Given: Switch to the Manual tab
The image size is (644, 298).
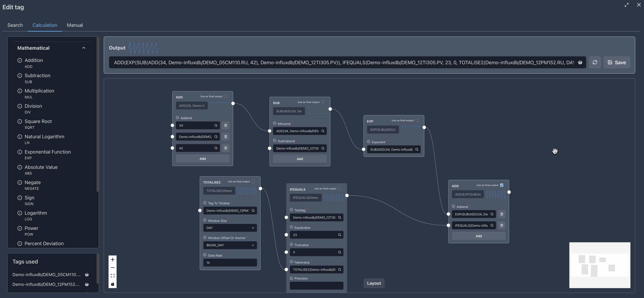Looking at the screenshot, I should tap(75, 25).
